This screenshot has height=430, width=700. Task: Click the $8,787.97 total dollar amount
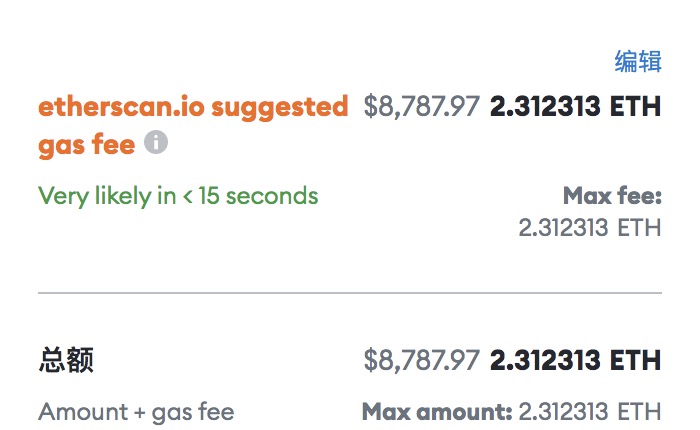[x=422, y=360]
